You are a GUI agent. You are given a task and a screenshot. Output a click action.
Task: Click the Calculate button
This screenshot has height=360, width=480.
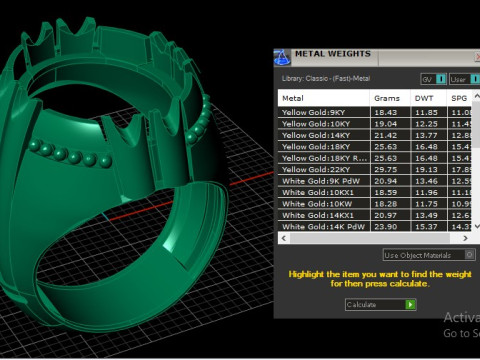point(381,305)
